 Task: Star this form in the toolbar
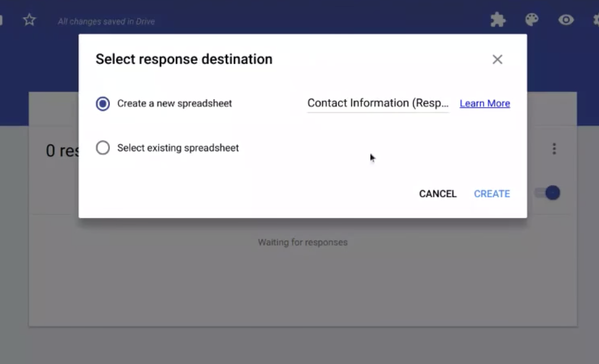coord(28,20)
